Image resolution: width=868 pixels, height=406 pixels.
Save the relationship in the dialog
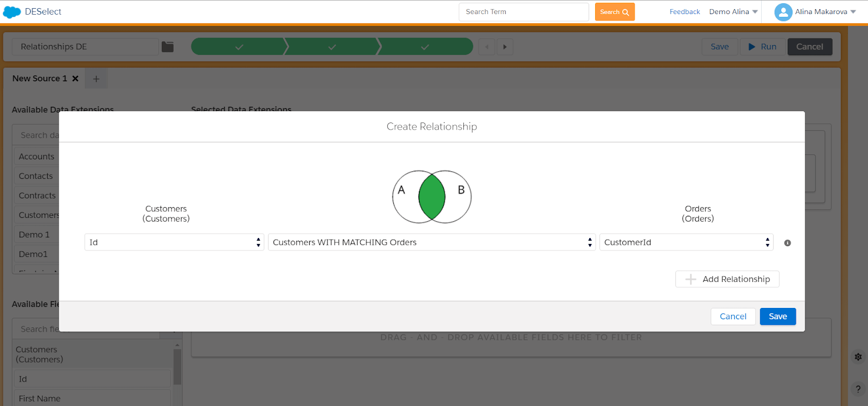click(777, 317)
